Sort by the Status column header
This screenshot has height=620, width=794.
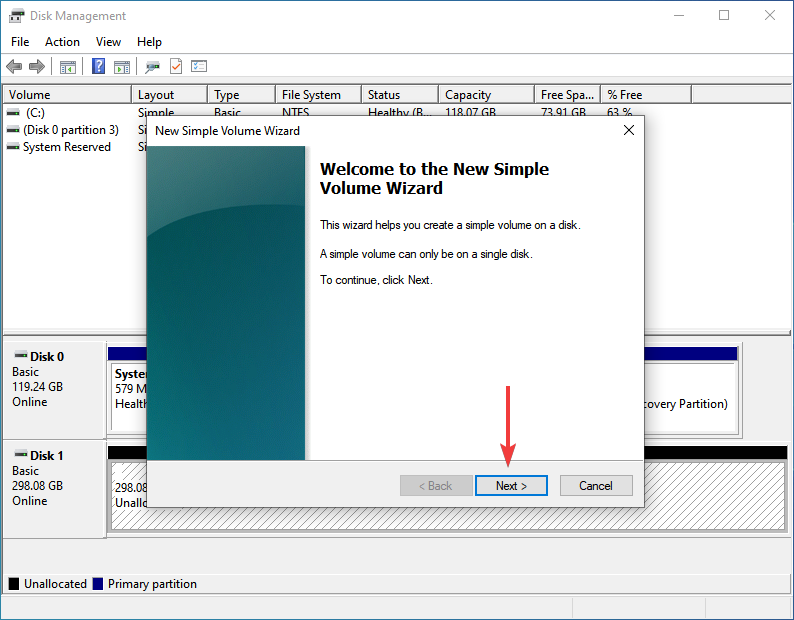[400, 95]
